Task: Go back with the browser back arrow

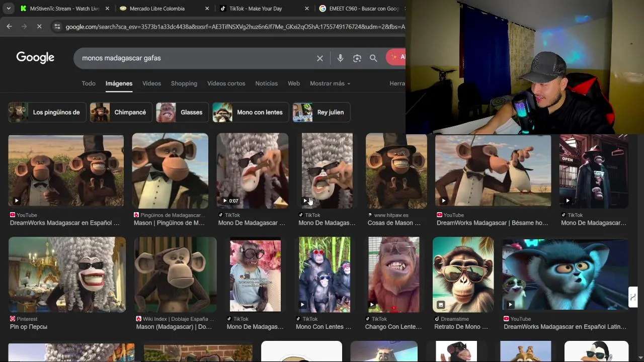Action: (x=9, y=27)
